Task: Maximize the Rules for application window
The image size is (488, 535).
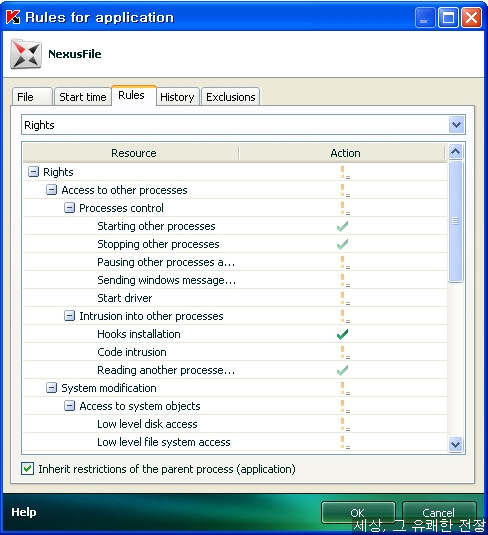Action: pos(448,17)
